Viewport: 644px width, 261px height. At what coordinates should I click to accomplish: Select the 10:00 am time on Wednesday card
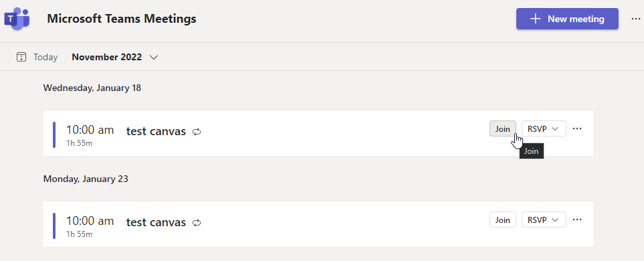point(90,130)
